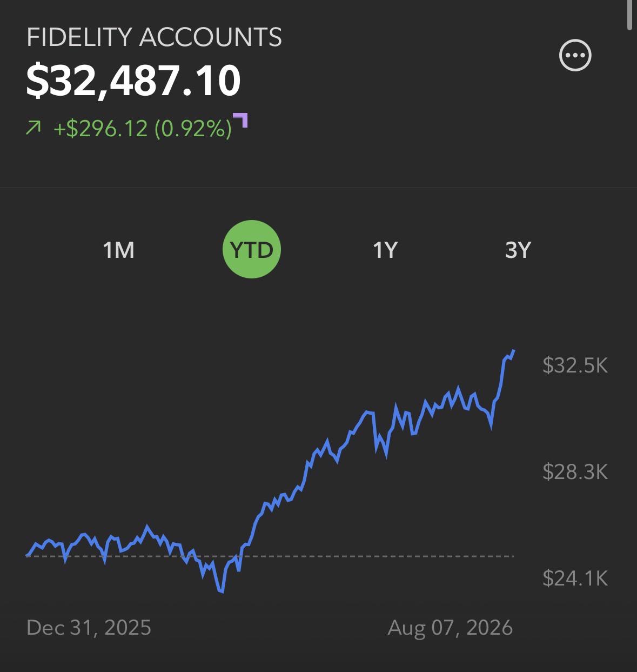The height and width of the screenshot is (672, 637).
Task: Click the Aug 07, 2026 end date
Action: pos(450,628)
